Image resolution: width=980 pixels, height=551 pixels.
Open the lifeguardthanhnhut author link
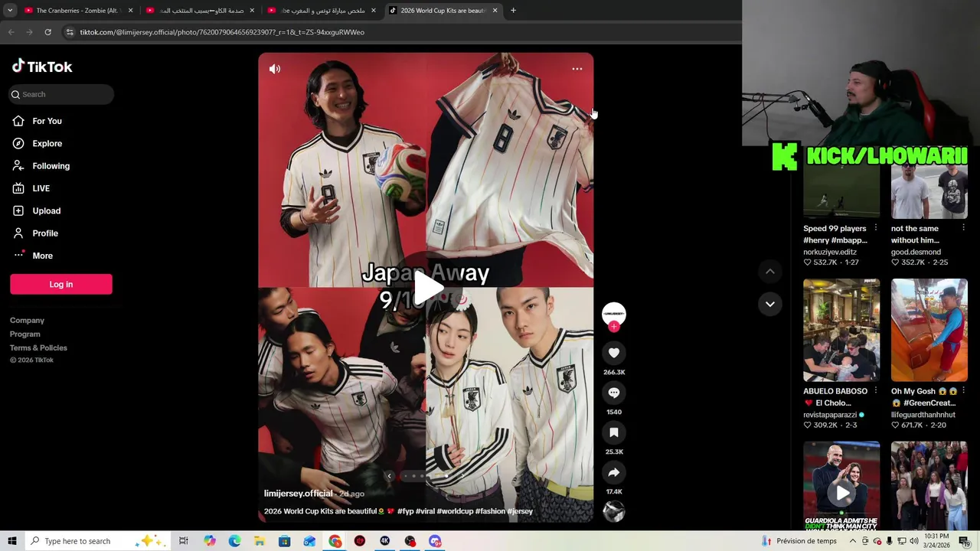923,415
